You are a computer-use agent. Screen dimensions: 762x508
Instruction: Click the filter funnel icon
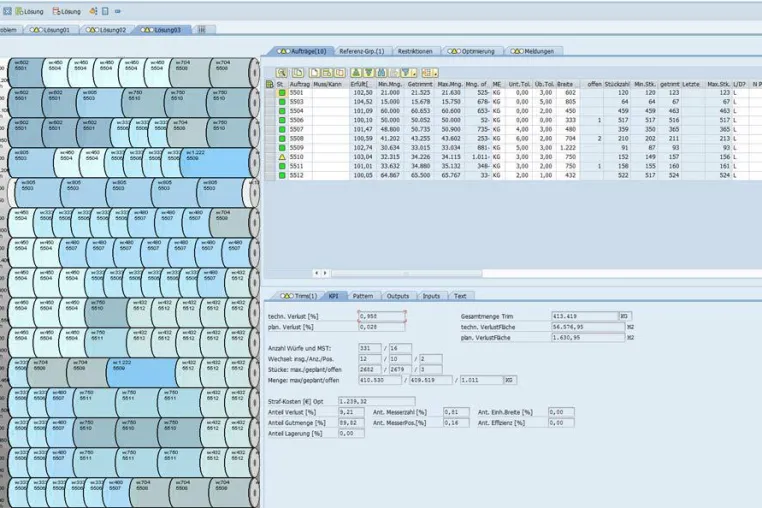click(406, 73)
